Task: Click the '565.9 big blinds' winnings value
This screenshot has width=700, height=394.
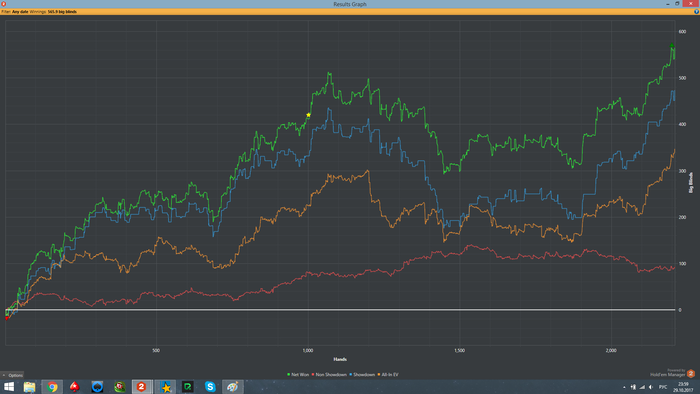Action: tap(62, 12)
